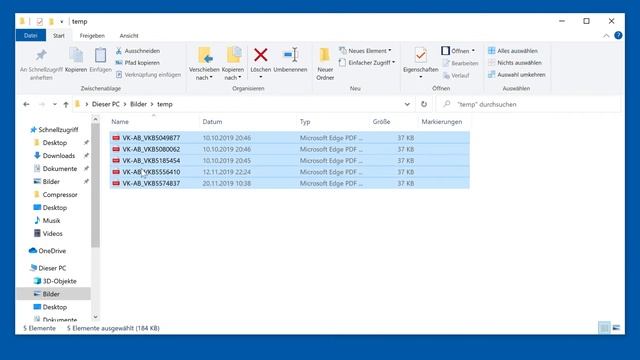Click the PDF icon of VK-AB_VKB5574837
640x360 pixels.
point(116,184)
